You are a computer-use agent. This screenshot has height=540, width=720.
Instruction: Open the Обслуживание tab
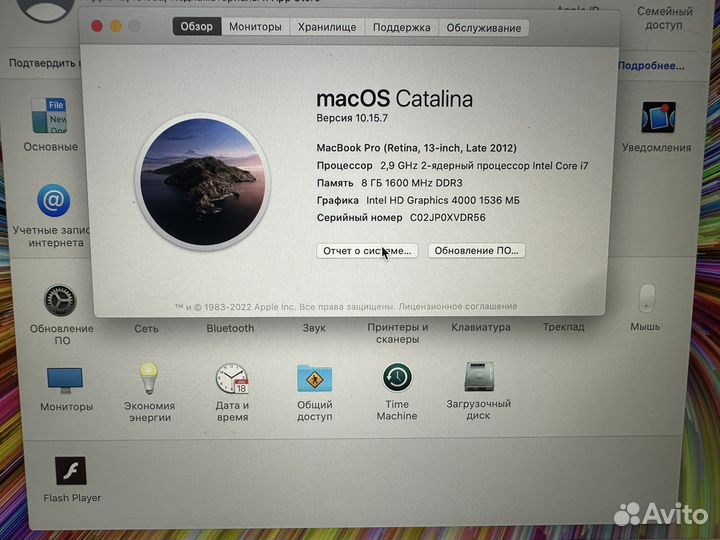tap(484, 28)
